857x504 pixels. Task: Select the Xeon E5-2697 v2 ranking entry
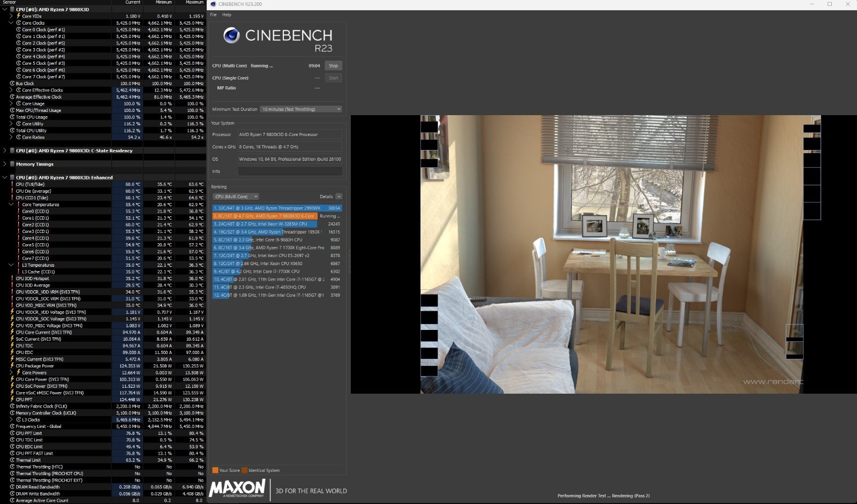pos(277,255)
